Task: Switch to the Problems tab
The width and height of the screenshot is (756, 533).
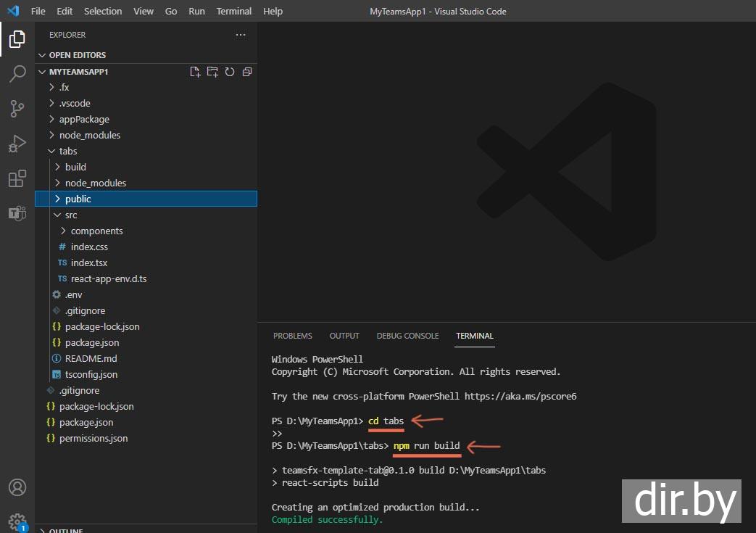Action: tap(292, 336)
